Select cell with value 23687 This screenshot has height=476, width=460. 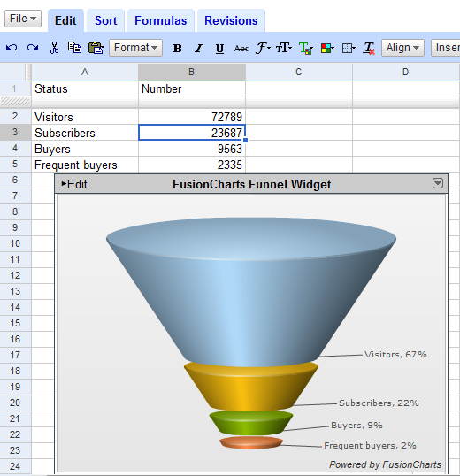click(191, 133)
